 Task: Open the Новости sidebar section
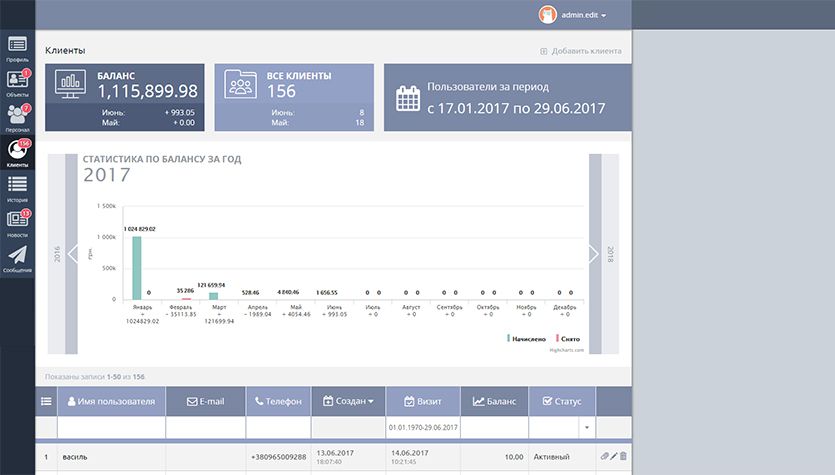tap(18, 224)
